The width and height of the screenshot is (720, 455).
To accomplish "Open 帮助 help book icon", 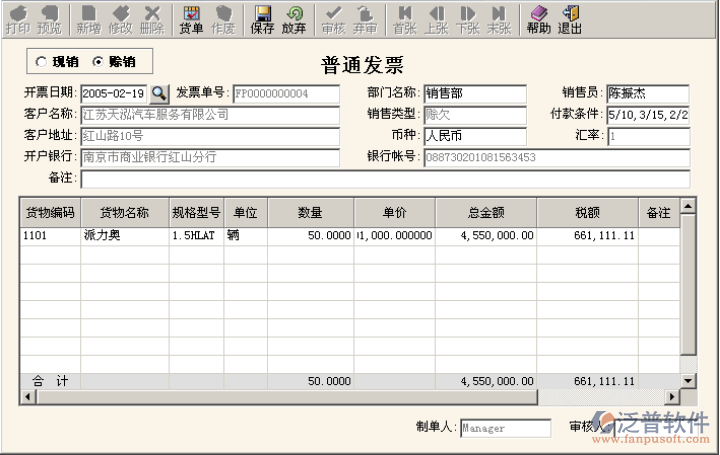I will coord(539,19).
